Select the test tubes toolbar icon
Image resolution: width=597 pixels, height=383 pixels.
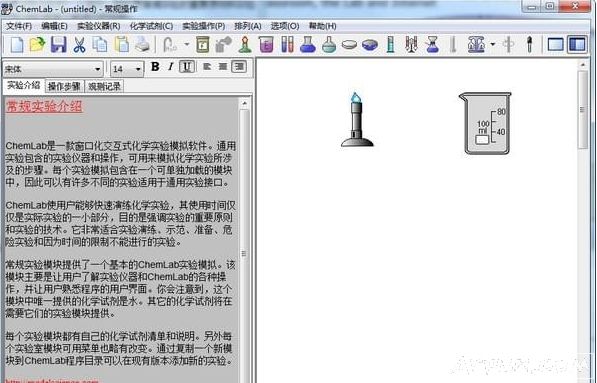(287, 45)
